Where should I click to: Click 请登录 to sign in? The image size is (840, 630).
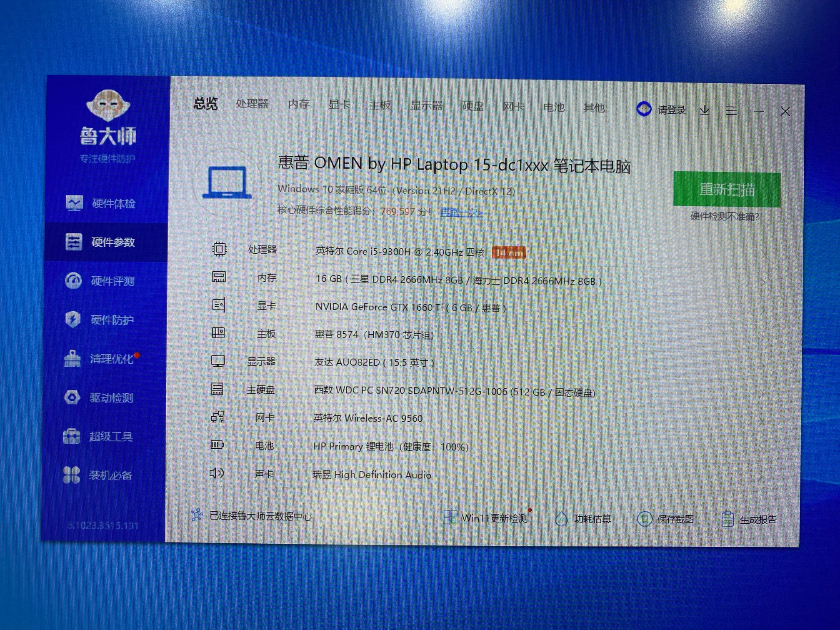click(671, 110)
